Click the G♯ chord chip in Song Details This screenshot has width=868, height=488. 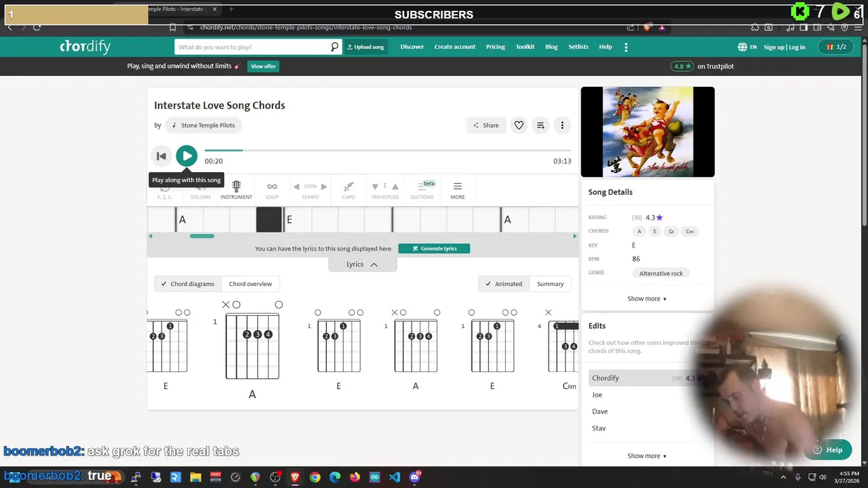671,231
